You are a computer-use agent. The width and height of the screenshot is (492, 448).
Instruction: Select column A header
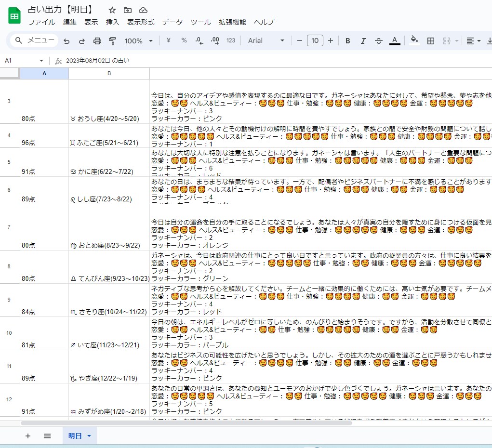click(44, 73)
